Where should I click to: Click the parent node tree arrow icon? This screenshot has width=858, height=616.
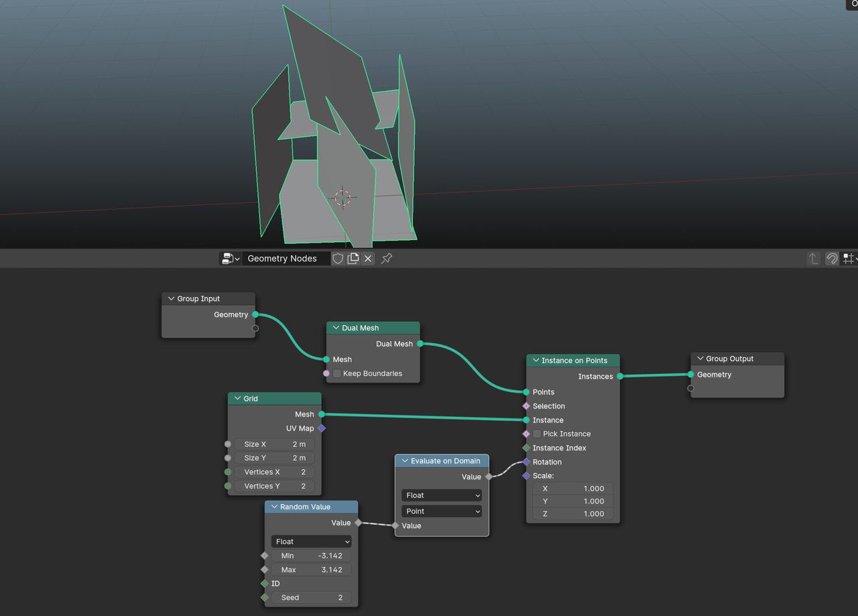tap(813, 259)
